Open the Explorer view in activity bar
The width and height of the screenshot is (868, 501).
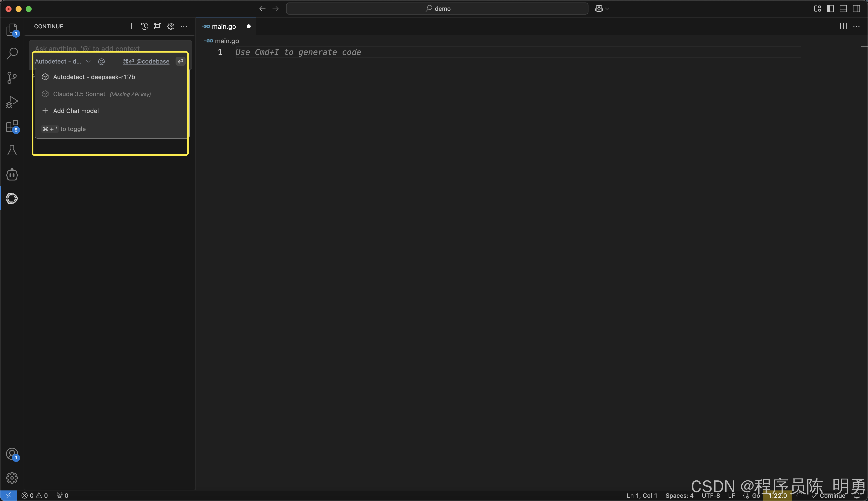click(x=12, y=30)
